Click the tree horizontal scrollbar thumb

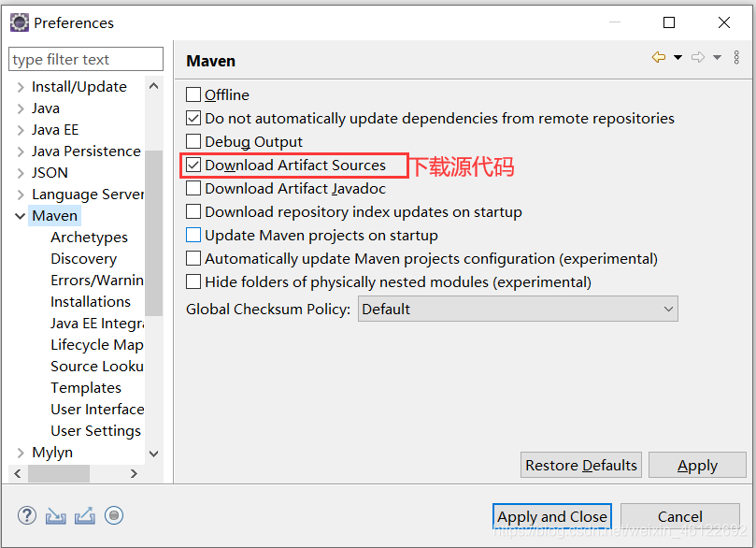59,474
